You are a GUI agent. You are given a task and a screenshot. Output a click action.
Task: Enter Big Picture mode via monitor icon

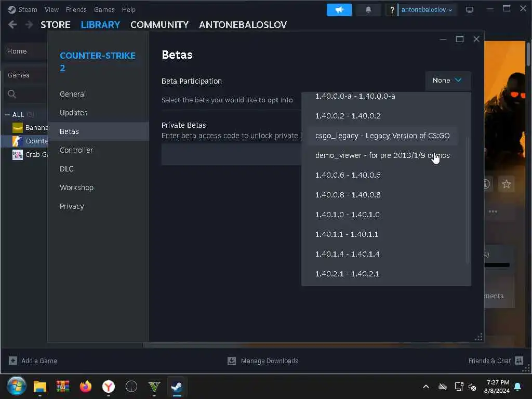469,10
